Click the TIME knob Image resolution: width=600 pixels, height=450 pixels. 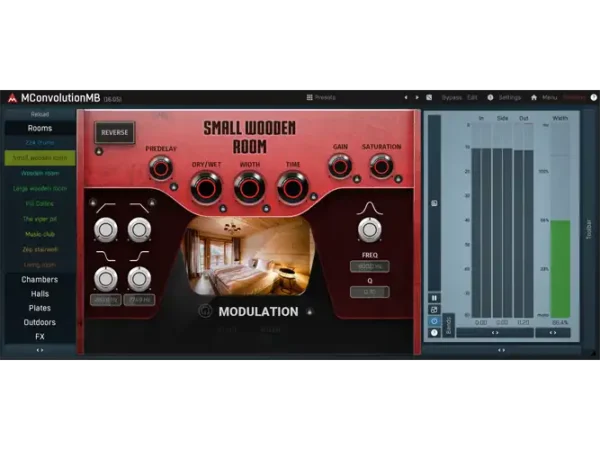coord(293,188)
